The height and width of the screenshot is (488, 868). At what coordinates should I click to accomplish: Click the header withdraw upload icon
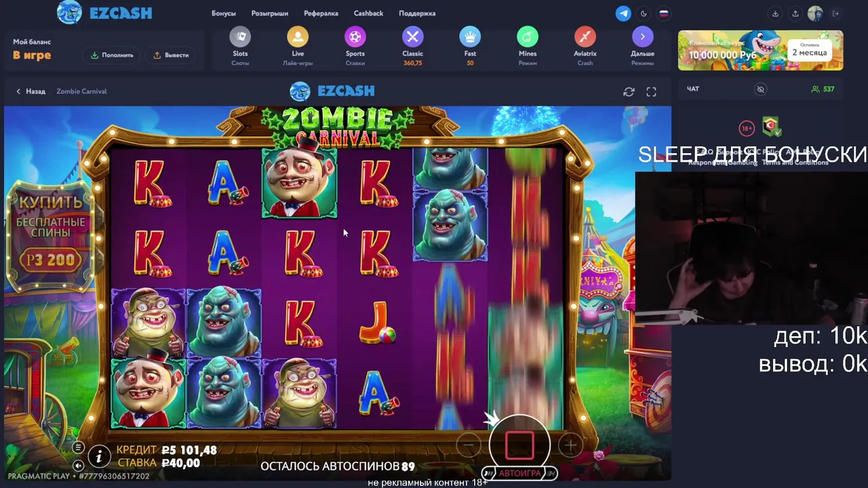tap(795, 14)
